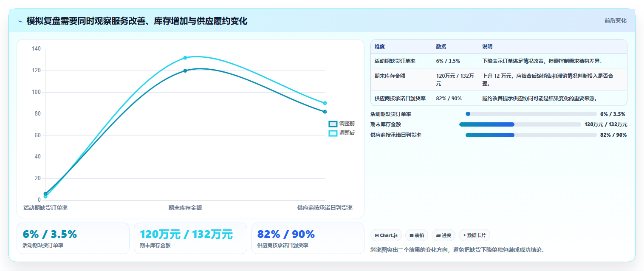The image size is (644, 271).
Task: Toggle the 调整前 legend label
Action: click(x=347, y=124)
